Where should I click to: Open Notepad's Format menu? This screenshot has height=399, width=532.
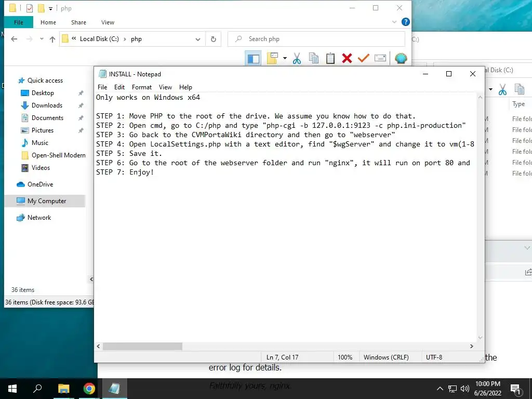(142, 87)
